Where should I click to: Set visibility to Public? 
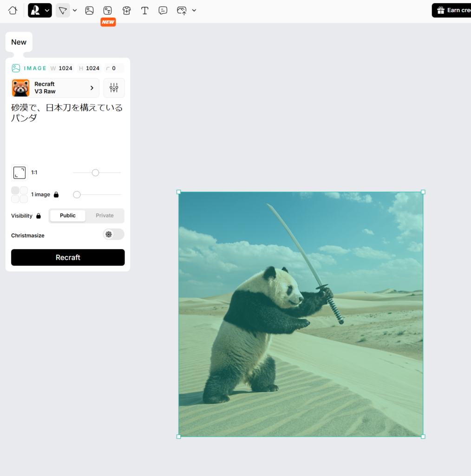tap(68, 216)
